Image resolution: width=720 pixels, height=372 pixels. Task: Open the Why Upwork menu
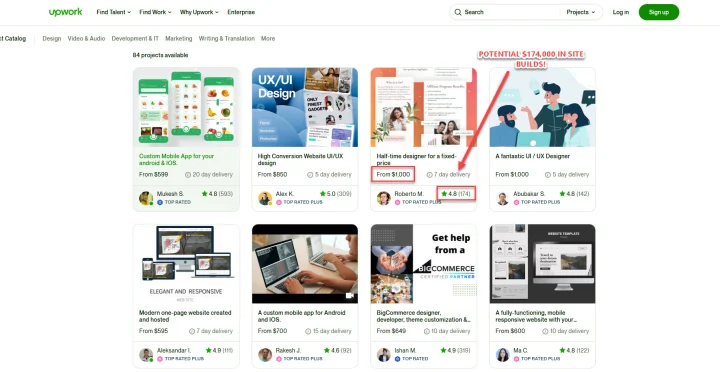[199, 12]
